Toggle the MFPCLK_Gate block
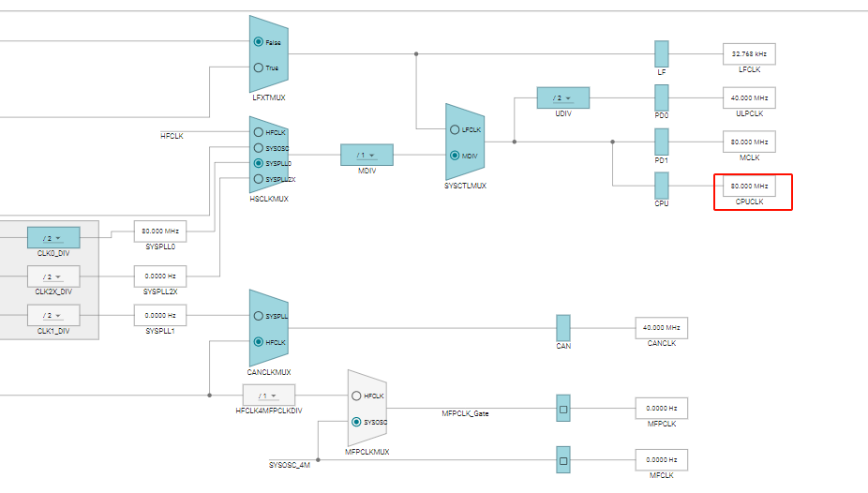Screen dimensions: 868x493 563,409
